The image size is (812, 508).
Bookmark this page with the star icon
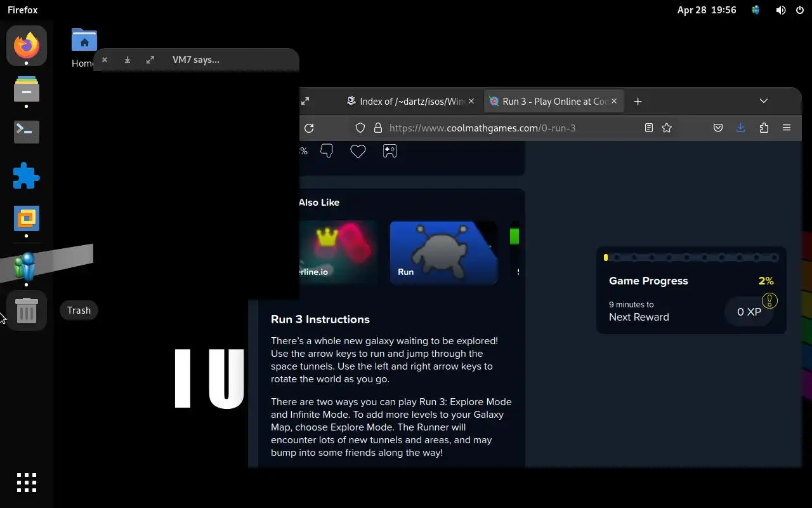click(x=667, y=128)
